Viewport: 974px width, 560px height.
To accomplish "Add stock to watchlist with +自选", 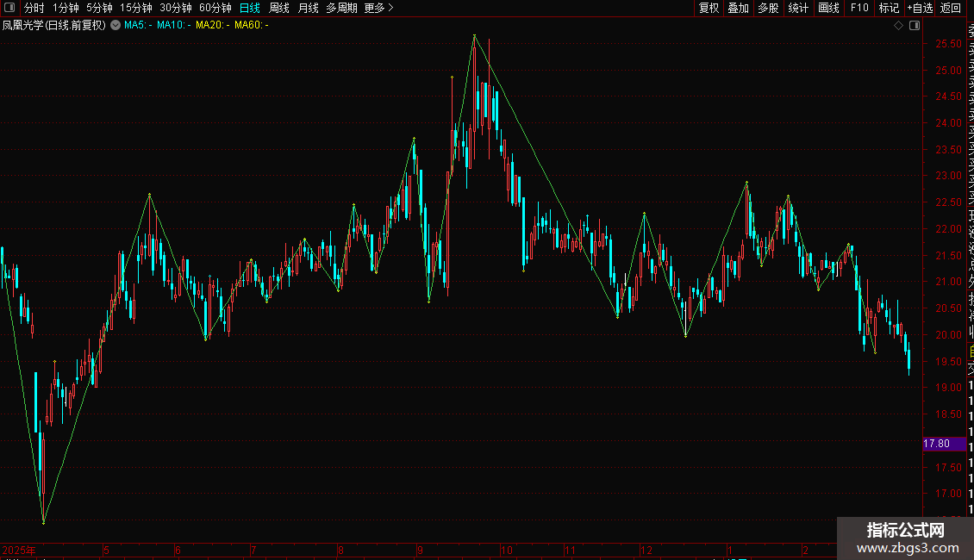I will click(920, 8).
